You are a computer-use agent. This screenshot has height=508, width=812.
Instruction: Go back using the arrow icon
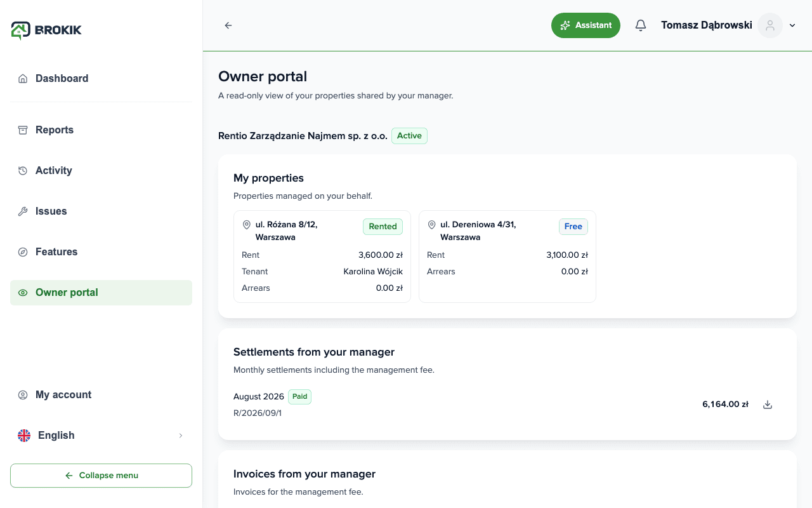[228, 25]
